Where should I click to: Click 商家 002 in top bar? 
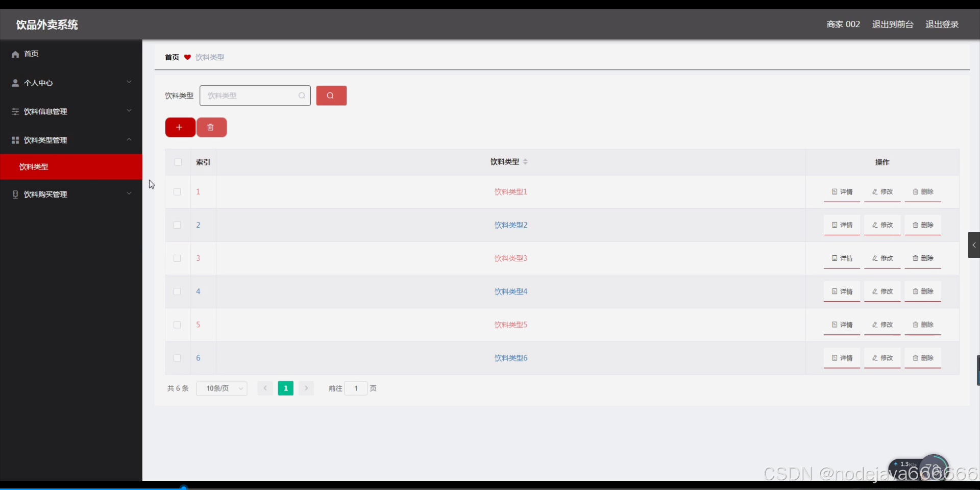pos(843,24)
